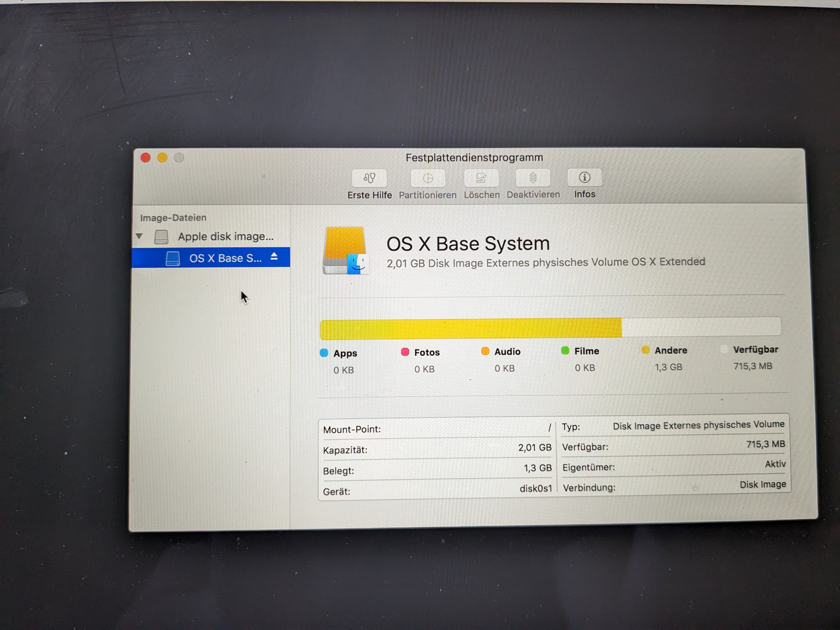
Task: Open the Infos info icon
Action: (584, 177)
